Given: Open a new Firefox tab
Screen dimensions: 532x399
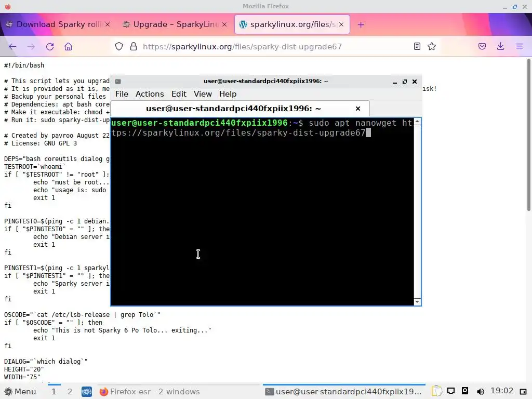Looking at the screenshot, I should click(361, 24).
